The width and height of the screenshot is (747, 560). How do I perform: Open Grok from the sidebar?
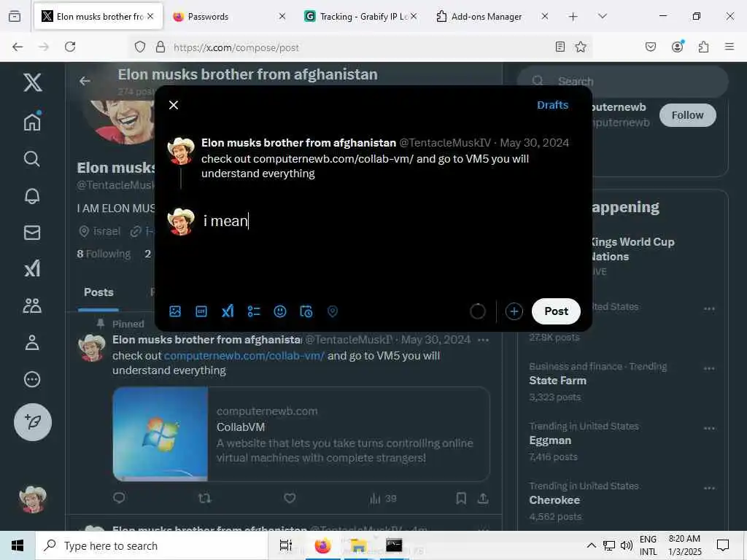pos(32,269)
